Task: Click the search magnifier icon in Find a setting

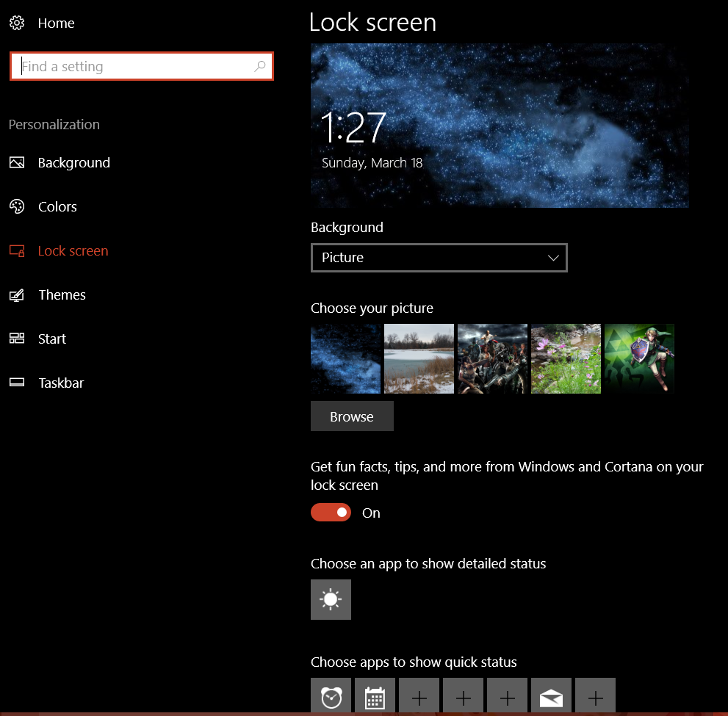Action: click(x=260, y=66)
